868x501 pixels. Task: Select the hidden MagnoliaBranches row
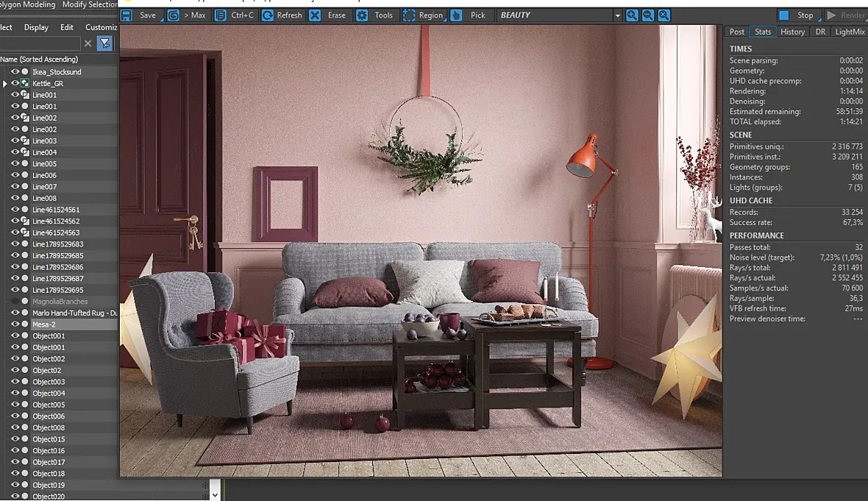click(59, 302)
